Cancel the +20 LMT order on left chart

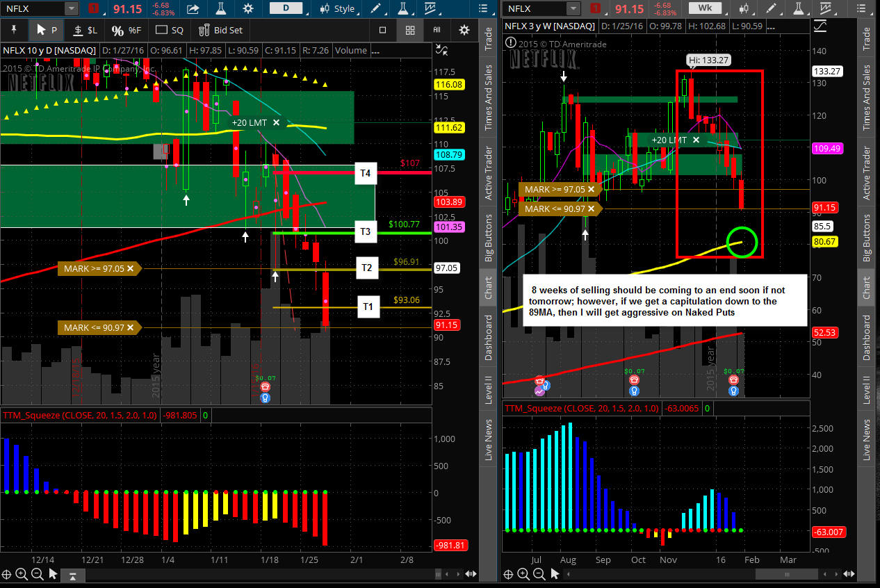coord(276,122)
